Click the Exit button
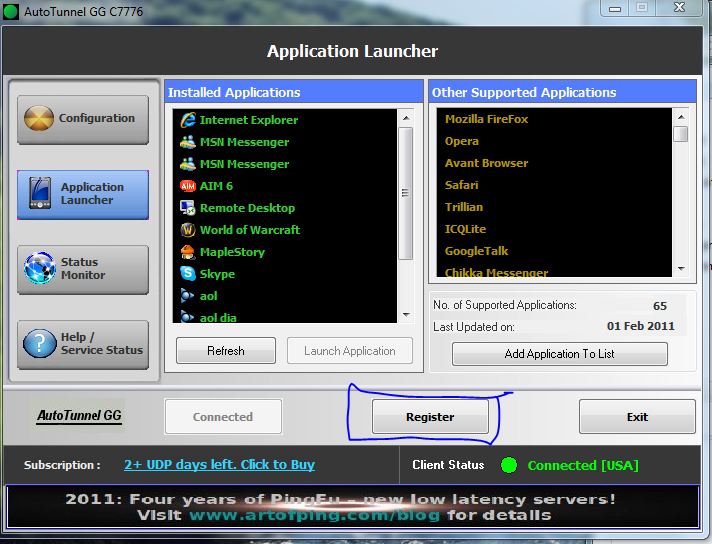The width and height of the screenshot is (712, 544). (x=637, y=416)
